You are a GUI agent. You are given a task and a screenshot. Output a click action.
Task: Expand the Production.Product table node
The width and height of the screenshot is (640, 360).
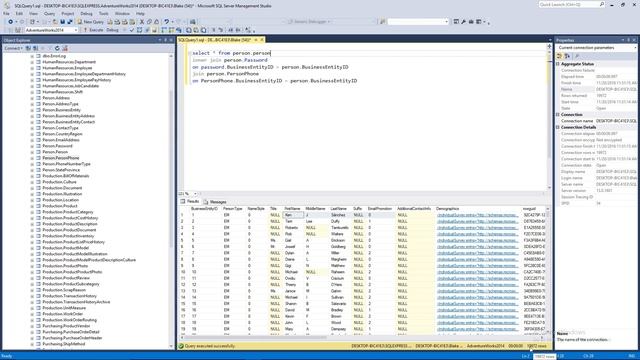click(x=32, y=206)
